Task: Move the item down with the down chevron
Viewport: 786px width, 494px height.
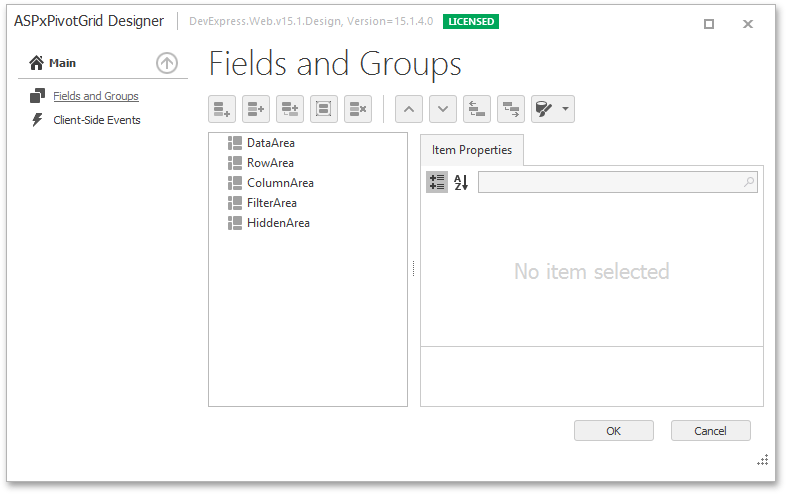Action: [443, 109]
